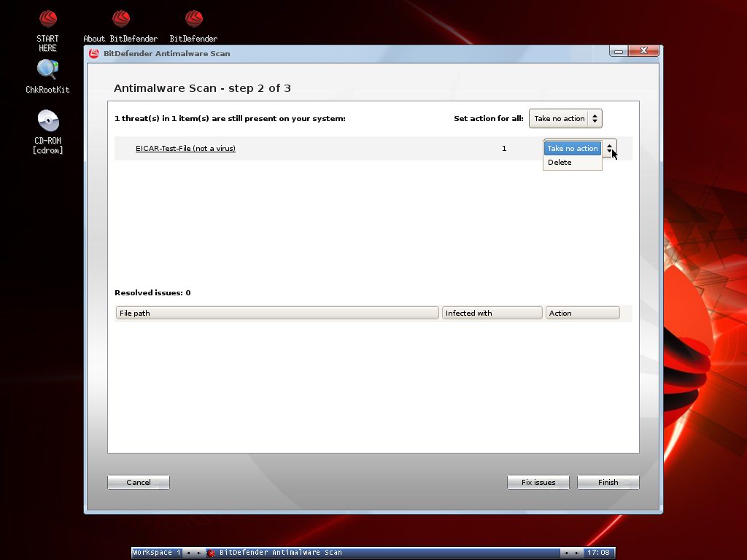Click the 'Antimalware Scan - step 2 of 3' heading
This screenshot has height=560, width=747.
click(x=202, y=88)
